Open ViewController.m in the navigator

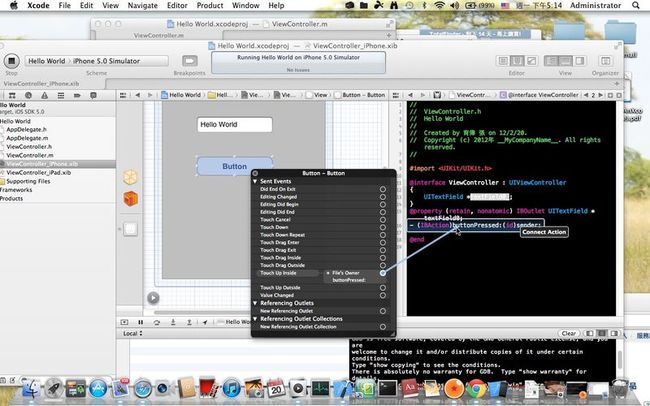pos(30,156)
